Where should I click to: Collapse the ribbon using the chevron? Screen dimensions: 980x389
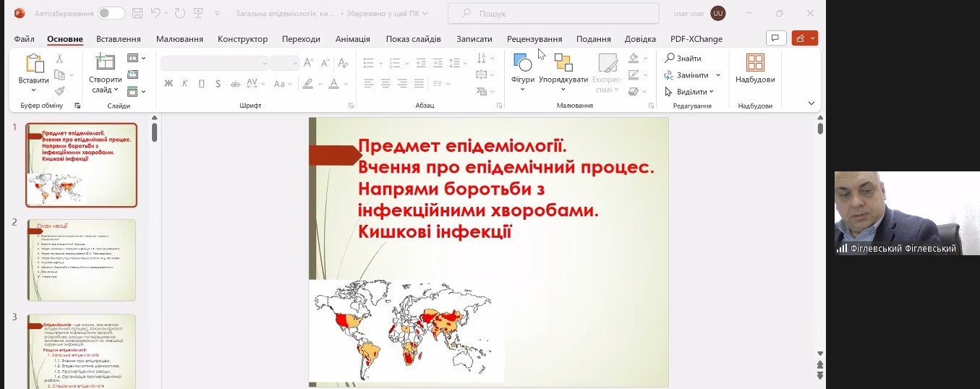[811, 103]
